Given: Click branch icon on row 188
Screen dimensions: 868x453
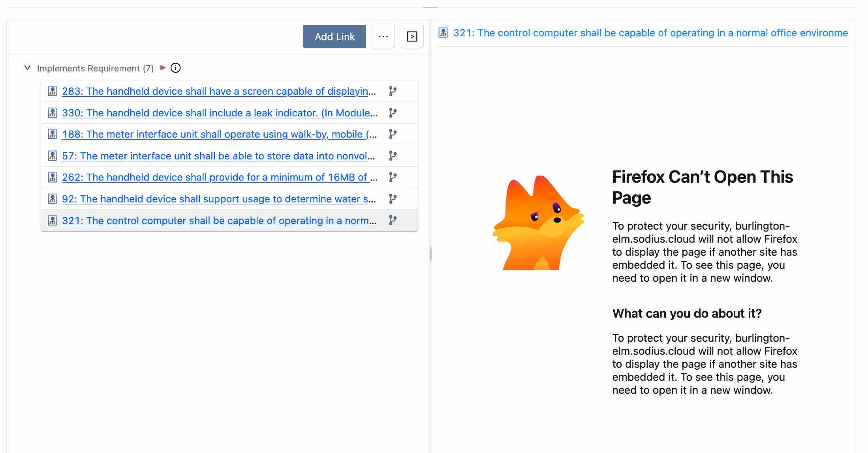Looking at the screenshot, I should point(393,134).
